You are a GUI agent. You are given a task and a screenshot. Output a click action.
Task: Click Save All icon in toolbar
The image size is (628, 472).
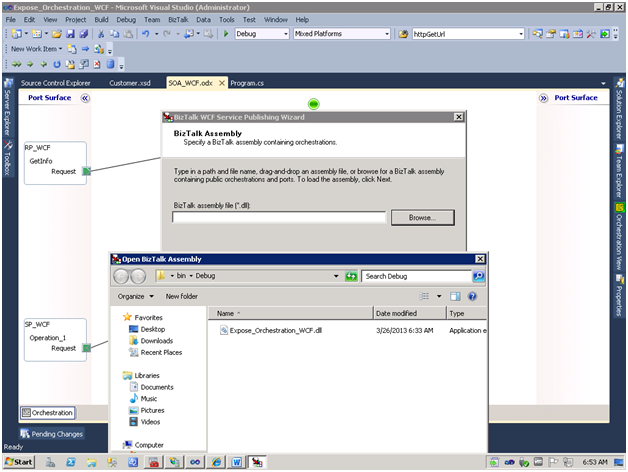pos(83,34)
